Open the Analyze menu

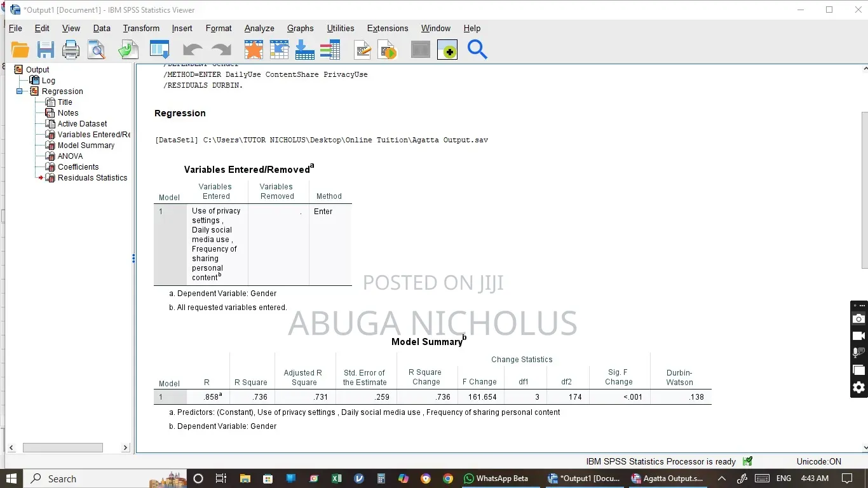pyautogui.click(x=259, y=29)
